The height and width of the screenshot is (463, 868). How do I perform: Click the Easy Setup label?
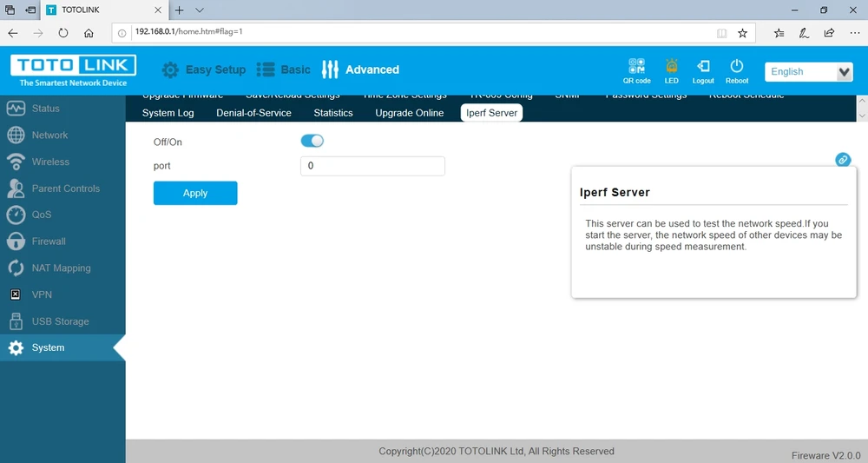215,69
